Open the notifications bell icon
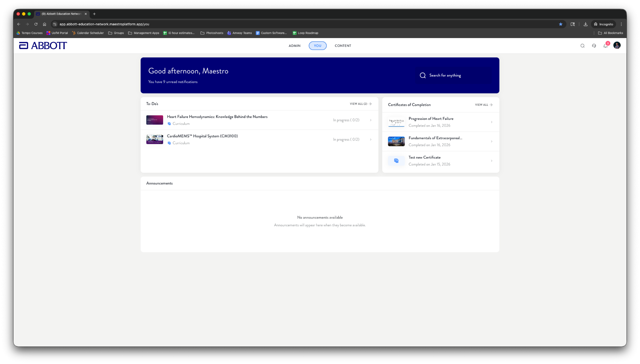This screenshot has height=364, width=640. 605,46
